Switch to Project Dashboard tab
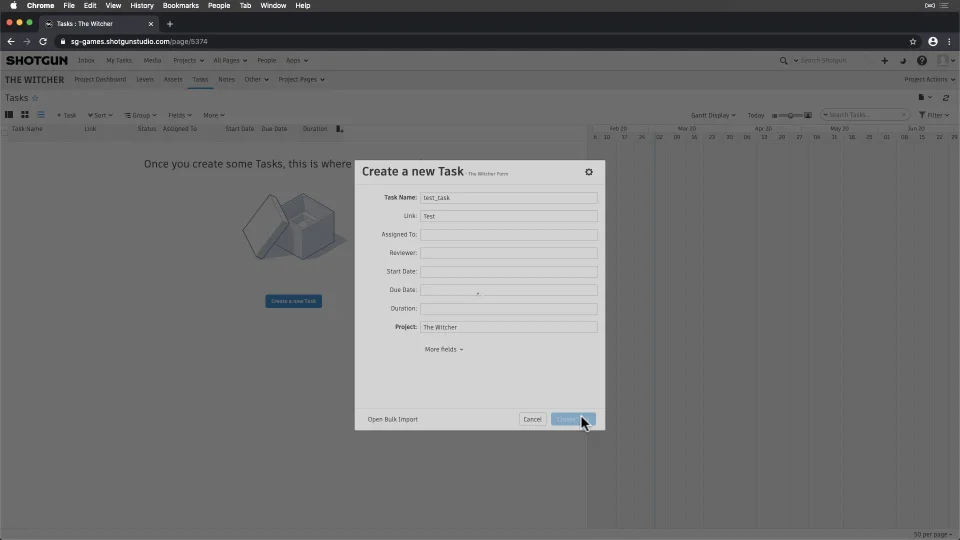The height and width of the screenshot is (540, 960). point(100,80)
